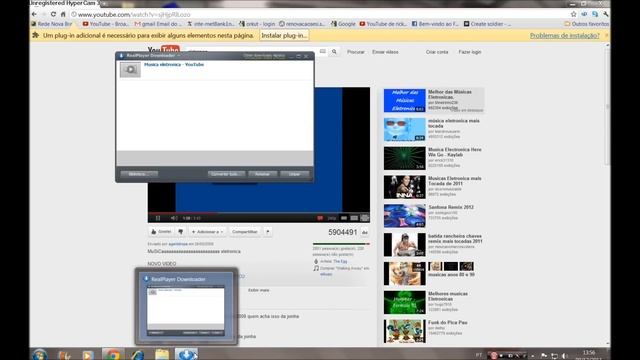The height and width of the screenshot is (360, 640).
Task: Open the orkut - login bookmark
Action: point(257,24)
